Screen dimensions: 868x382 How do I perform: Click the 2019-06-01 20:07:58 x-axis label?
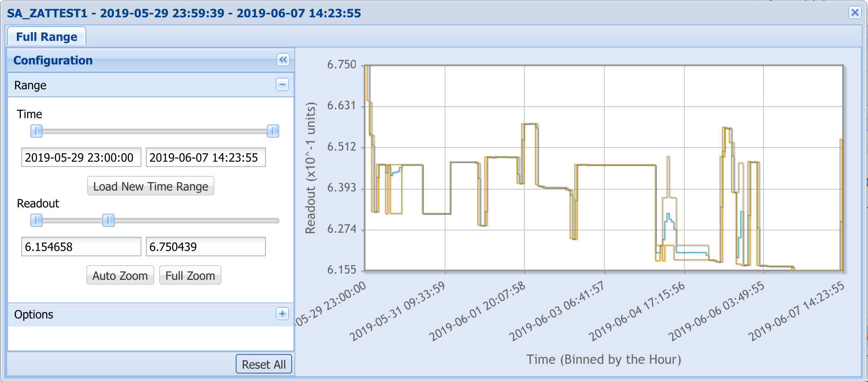(x=477, y=311)
